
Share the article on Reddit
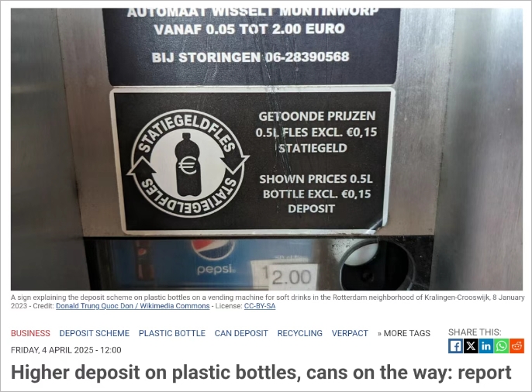point(516,346)
